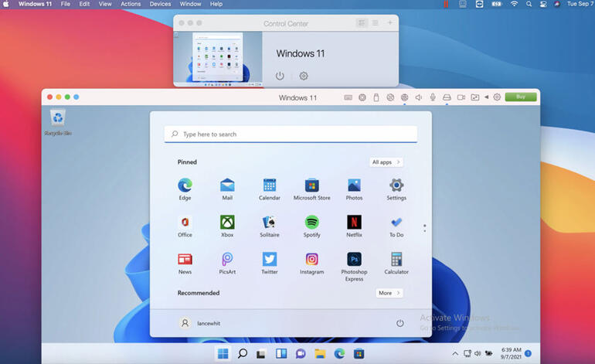Click the Parallels icon in Mac menu bar
The width and height of the screenshot is (595, 364).
tap(447, 4)
